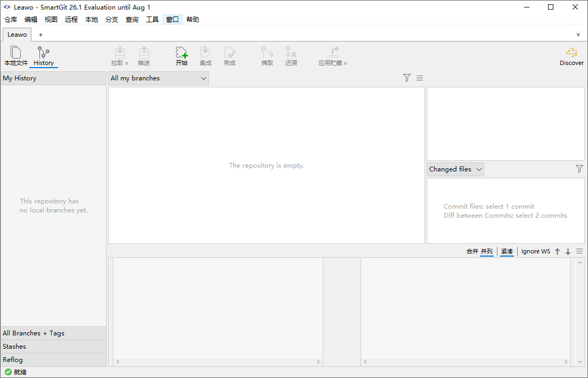Click the green 就绪 status icon
Screen dimensions: 588x378
click(x=8, y=372)
